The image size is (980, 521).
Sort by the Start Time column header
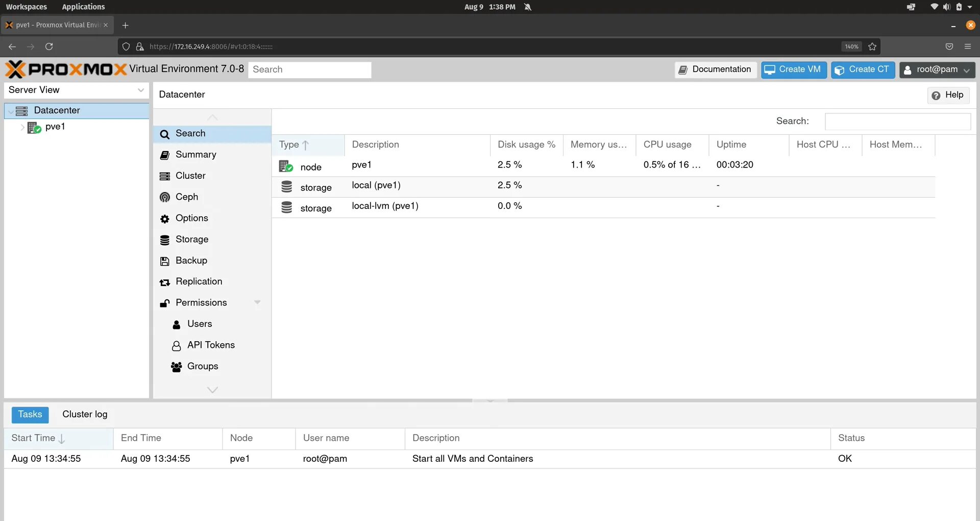pyautogui.click(x=59, y=439)
